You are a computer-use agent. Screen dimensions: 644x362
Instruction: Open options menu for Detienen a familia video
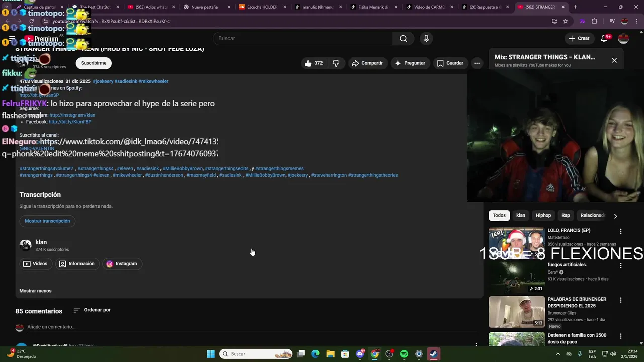[621, 336]
